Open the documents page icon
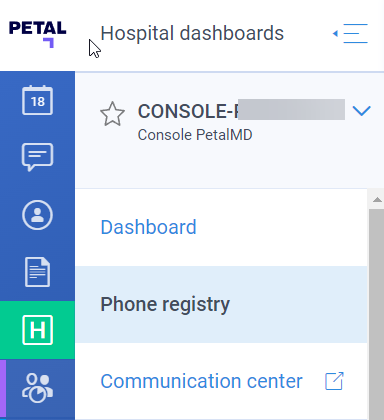Screen dimensions: 384x420 pos(37,272)
